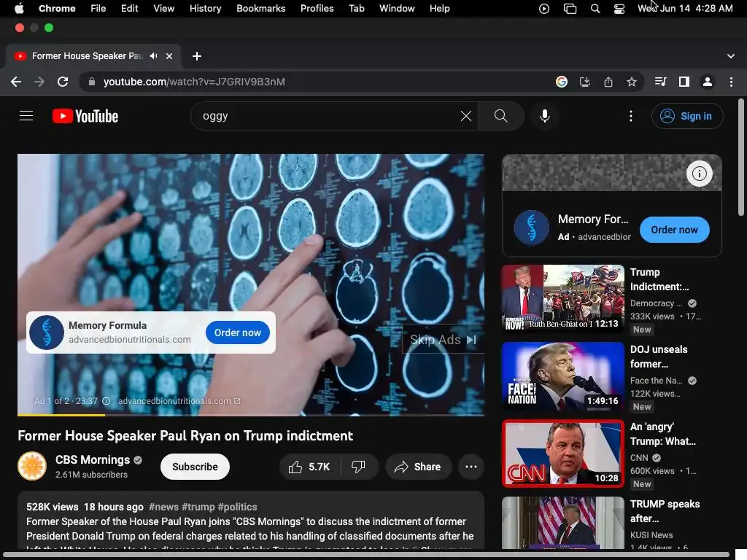Bookmark this page with the star icon
Viewport: 747px width, 560px height.
click(x=631, y=82)
